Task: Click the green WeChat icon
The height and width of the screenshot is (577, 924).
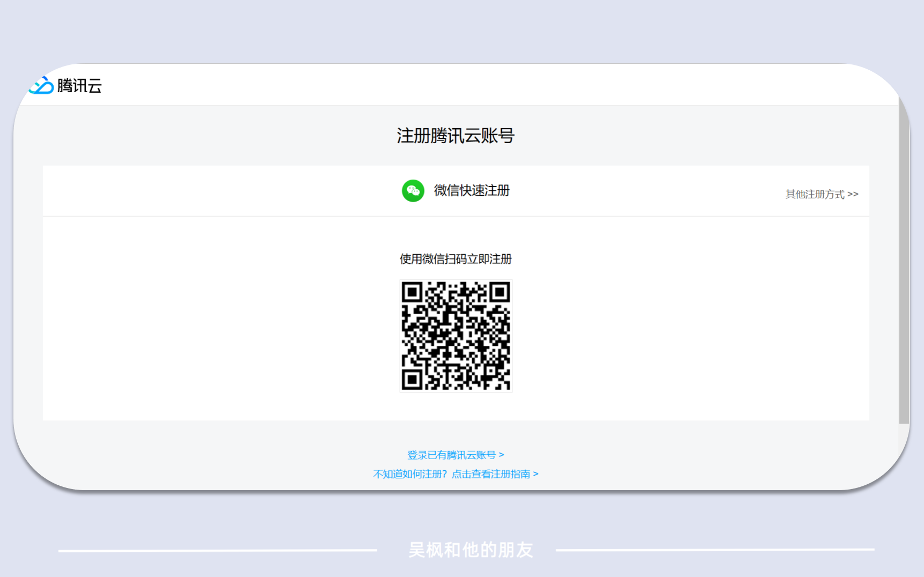Action: point(413,191)
